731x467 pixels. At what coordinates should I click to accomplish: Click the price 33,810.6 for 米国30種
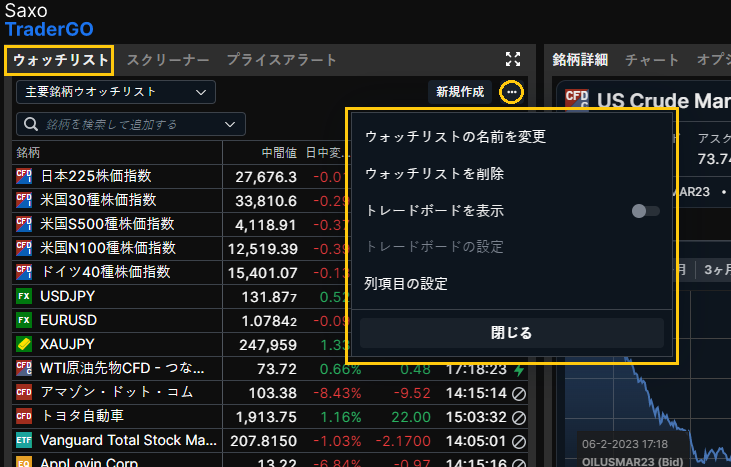coord(266,201)
